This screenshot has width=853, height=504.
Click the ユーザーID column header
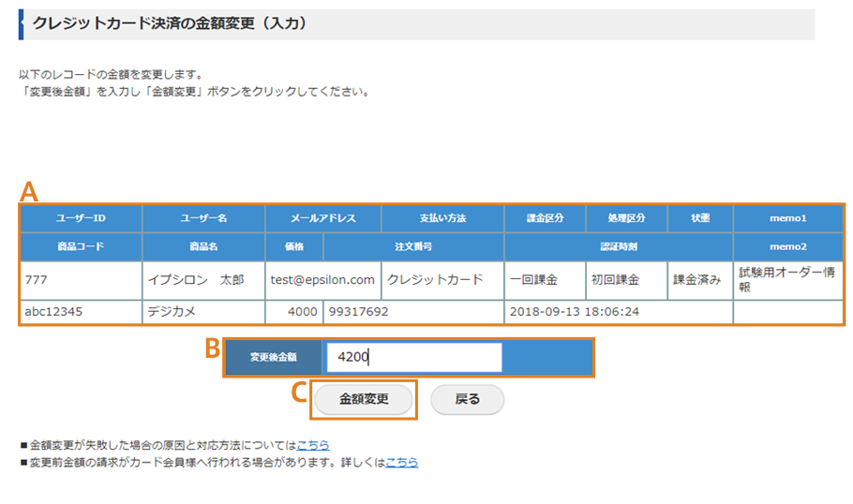tap(81, 218)
